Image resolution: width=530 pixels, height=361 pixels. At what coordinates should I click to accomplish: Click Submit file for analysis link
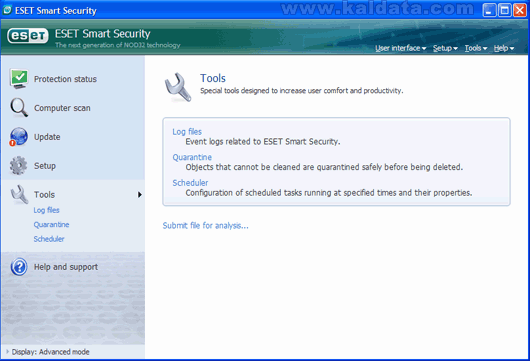click(x=206, y=225)
